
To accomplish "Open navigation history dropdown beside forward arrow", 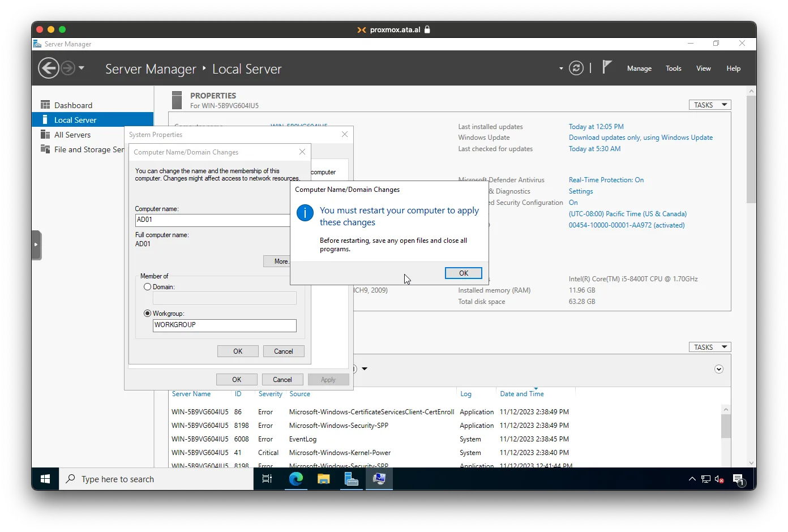I will (82, 68).
